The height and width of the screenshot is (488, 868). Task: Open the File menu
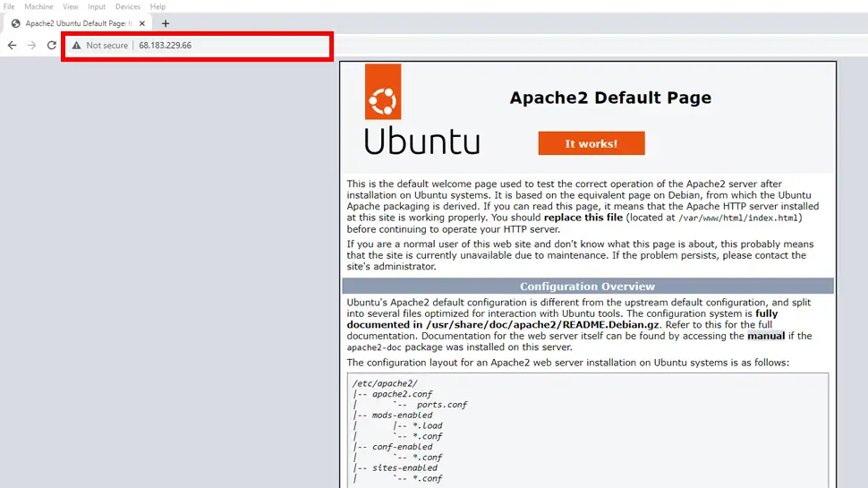pos(9,6)
